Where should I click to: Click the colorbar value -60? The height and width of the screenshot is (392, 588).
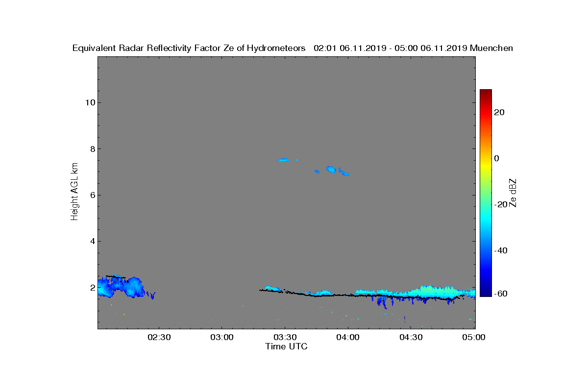pos(500,294)
